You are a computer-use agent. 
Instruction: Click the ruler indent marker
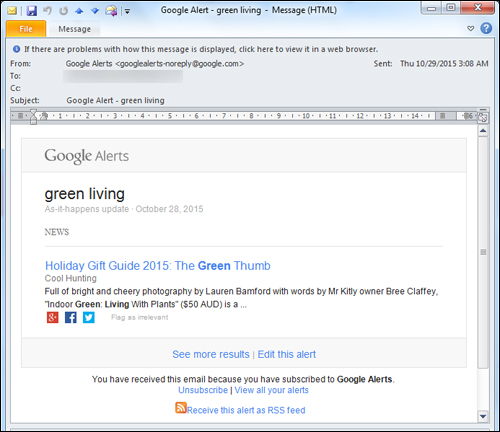click(33, 117)
